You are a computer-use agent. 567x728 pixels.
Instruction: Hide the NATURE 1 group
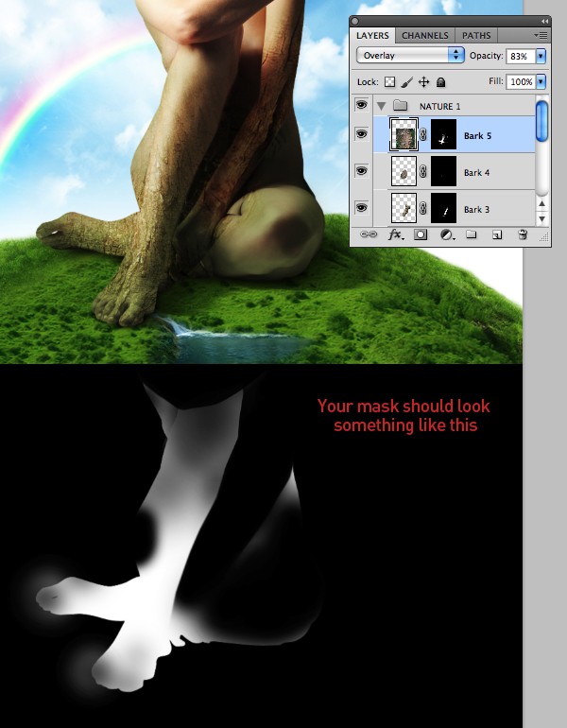point(361,105)
